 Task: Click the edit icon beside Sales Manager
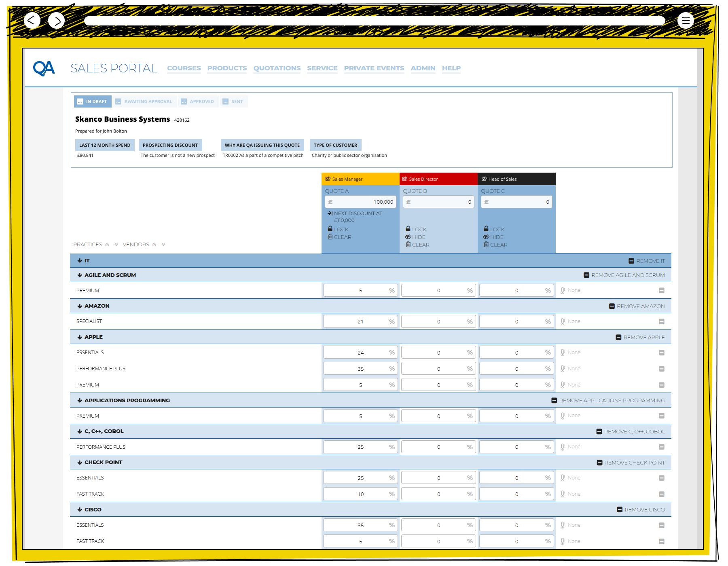coord(328,179)
